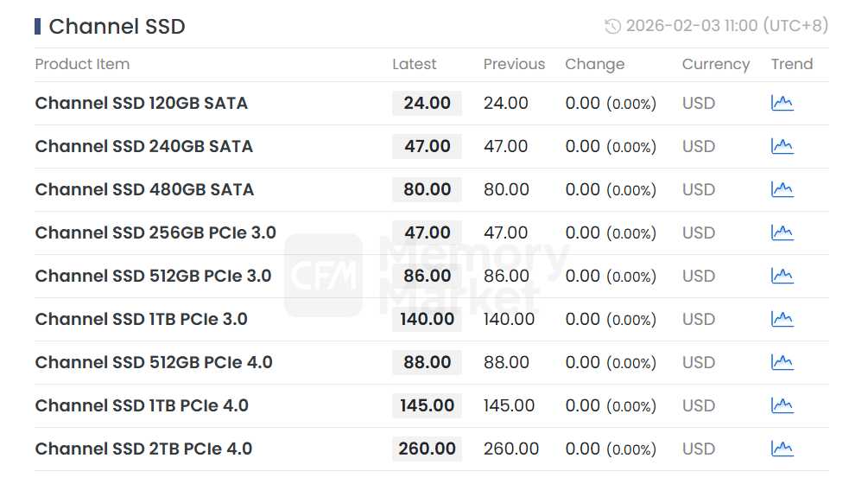The height and width of the screenshot is (484, 868).
Task: Open Channel SSD 2TB PCIe 4.0 product
Action: click(143, 449)
